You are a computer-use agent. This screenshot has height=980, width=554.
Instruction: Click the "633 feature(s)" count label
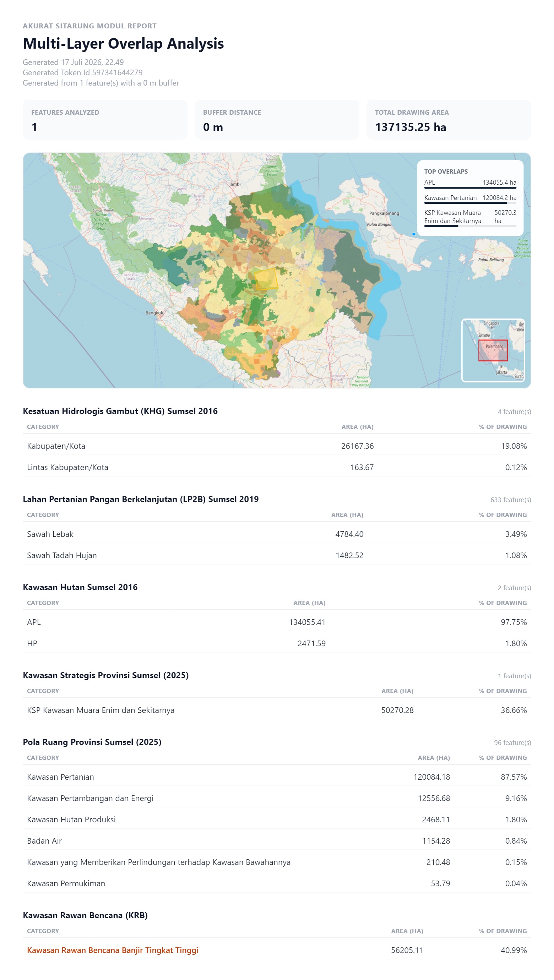click(511, 500)
